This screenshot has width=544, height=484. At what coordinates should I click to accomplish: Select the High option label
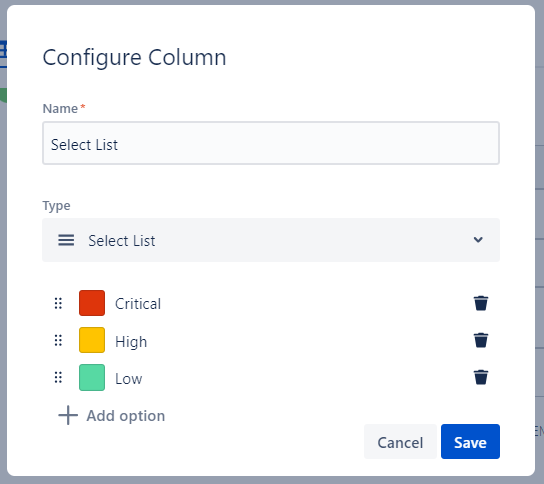coord(131,342)
